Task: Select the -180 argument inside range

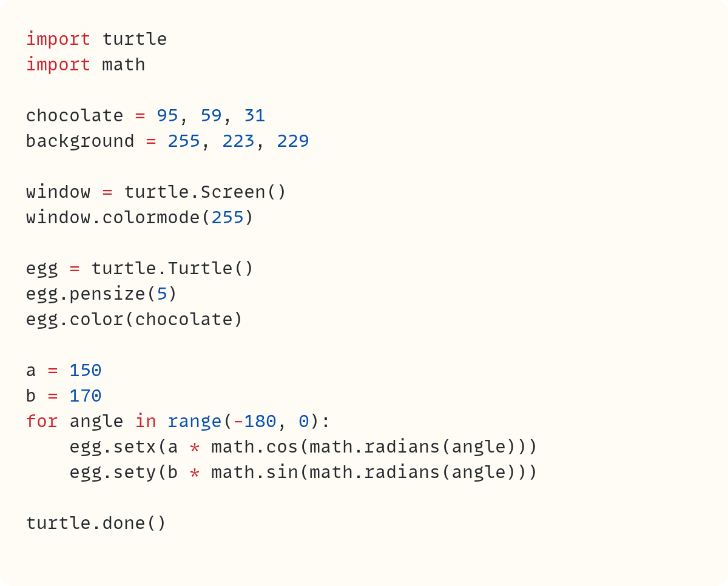Action: [254, 421]
